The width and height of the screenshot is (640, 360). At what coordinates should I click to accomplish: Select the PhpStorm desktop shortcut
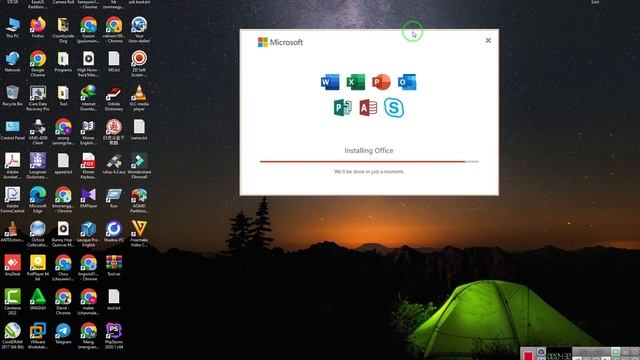click(113, 336)
